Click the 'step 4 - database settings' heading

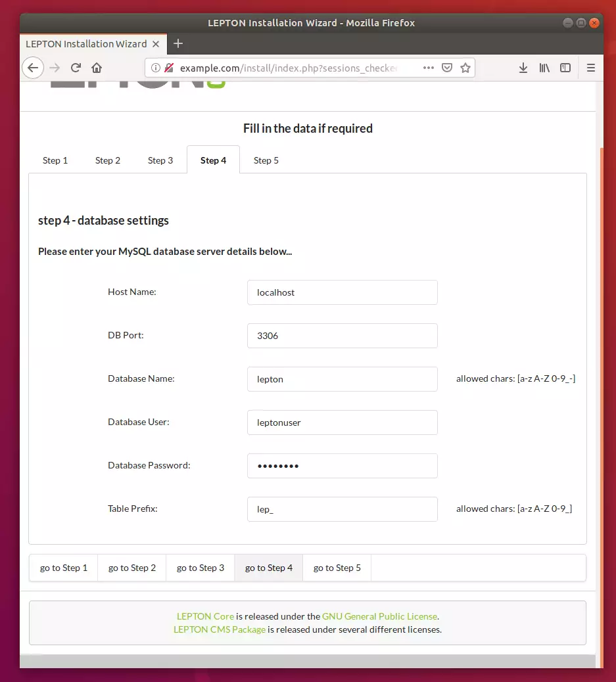tap(103, 221)
